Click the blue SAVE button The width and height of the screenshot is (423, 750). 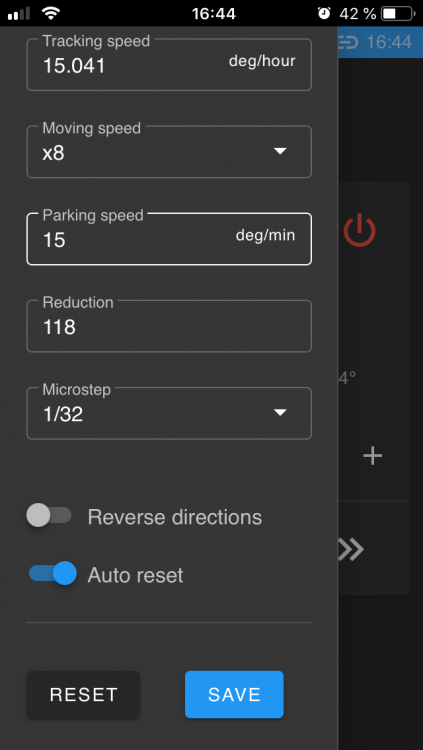pyautogui.click(x=234, y=695)
